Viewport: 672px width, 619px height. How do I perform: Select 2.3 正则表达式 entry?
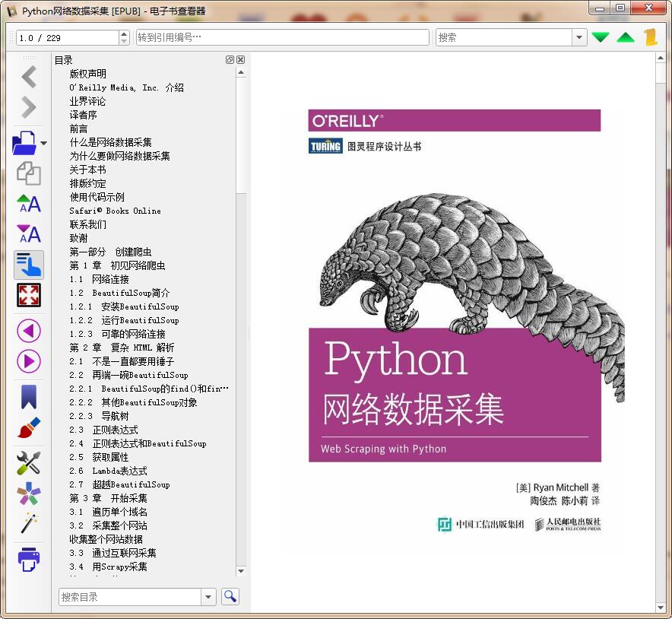click(x=103, y=430)
